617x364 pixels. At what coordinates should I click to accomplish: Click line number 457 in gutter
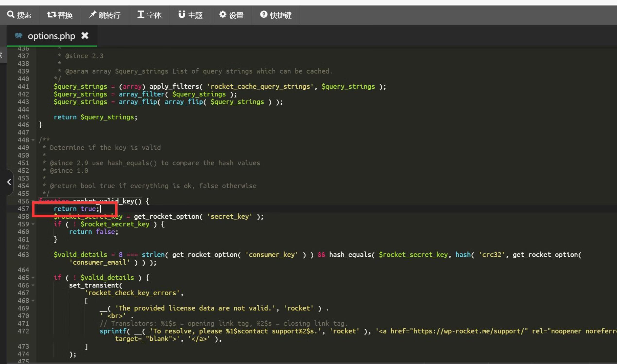(23, 209)
